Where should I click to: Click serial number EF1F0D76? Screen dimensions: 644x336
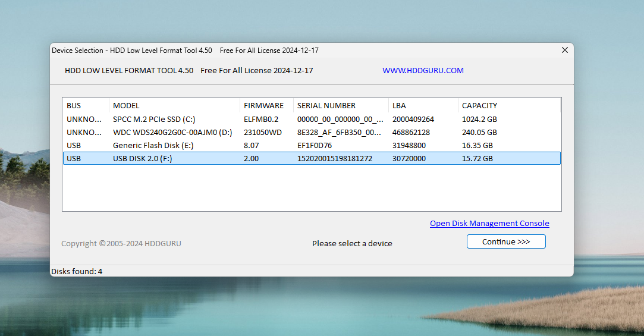[x=314, y=146]
